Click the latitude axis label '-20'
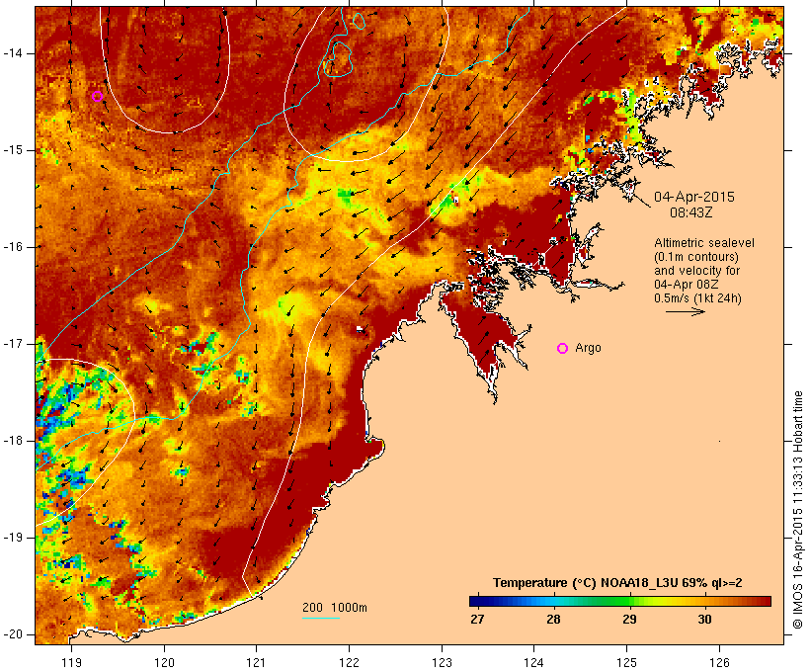 point(12,634)
